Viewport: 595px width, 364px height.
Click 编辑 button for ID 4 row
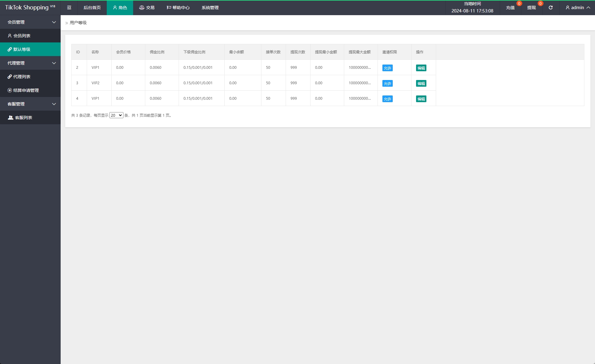pos(421,99)
